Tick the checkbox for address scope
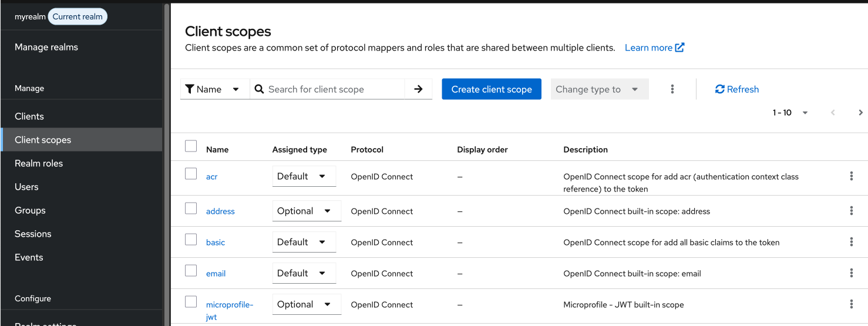Image resolution: width=868 pixels, height=326 pixels. [191, 209]
